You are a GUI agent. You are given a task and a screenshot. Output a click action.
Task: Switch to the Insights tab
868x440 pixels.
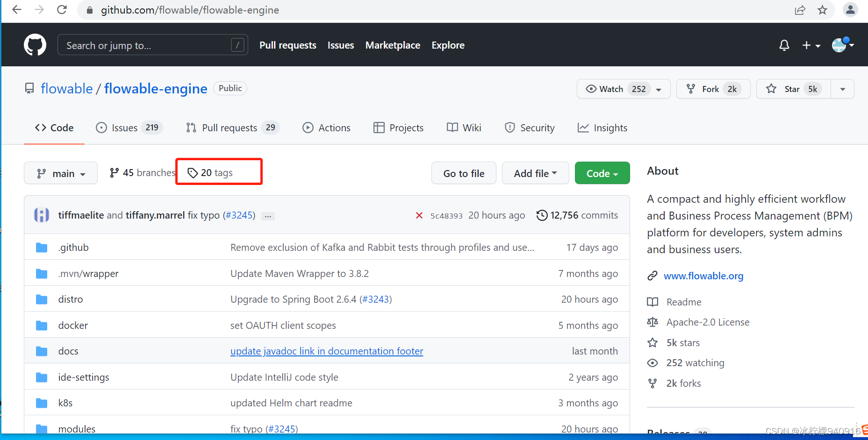click(x=603, y=128)
